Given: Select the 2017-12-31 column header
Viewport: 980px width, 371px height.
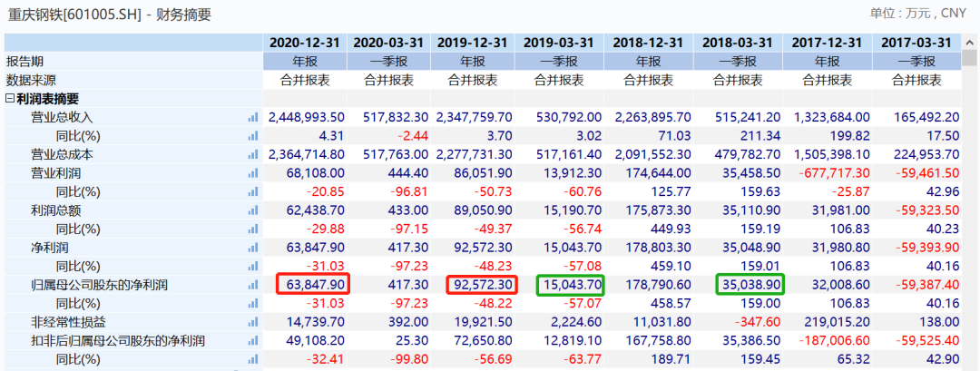Looking at the screenshot, I should tap(828, 44).
